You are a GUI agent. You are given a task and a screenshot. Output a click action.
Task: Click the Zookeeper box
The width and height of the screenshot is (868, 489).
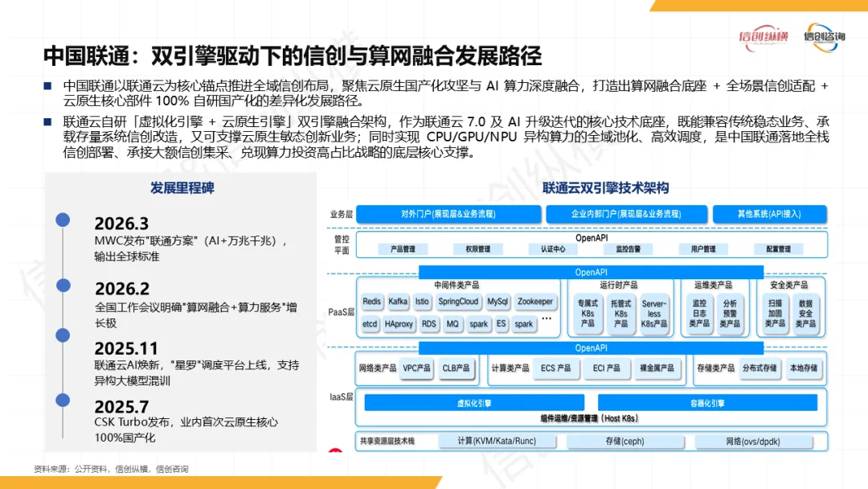[534, 302]
